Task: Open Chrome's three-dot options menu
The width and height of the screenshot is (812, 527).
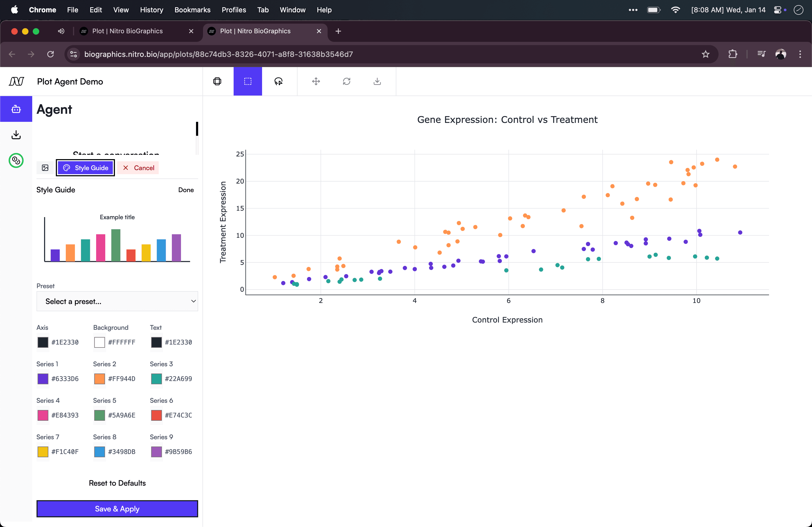Action: click(800, 54)
